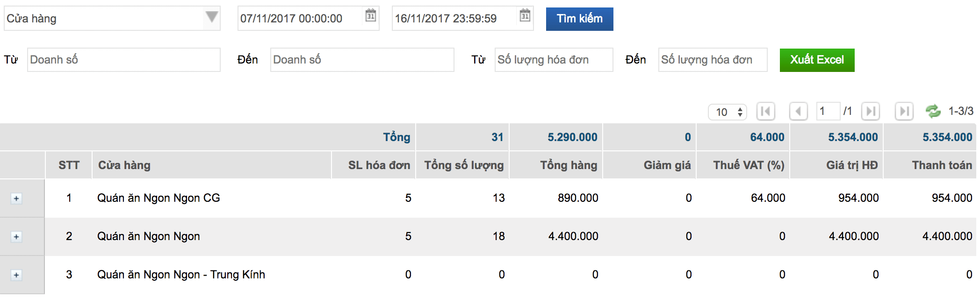The width and height of the screenshot is (980, 298).
Task: Click the Doanh số upper limit field
Action: 362,60
